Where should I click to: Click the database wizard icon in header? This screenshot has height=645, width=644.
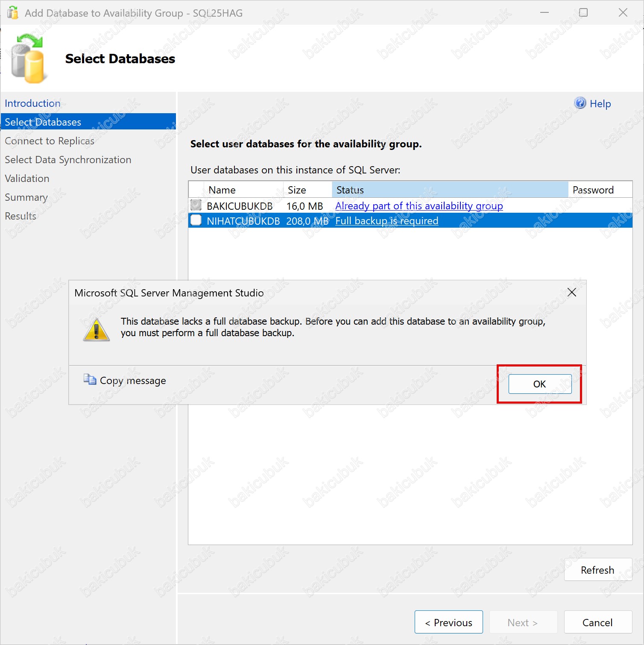(28, 59)
